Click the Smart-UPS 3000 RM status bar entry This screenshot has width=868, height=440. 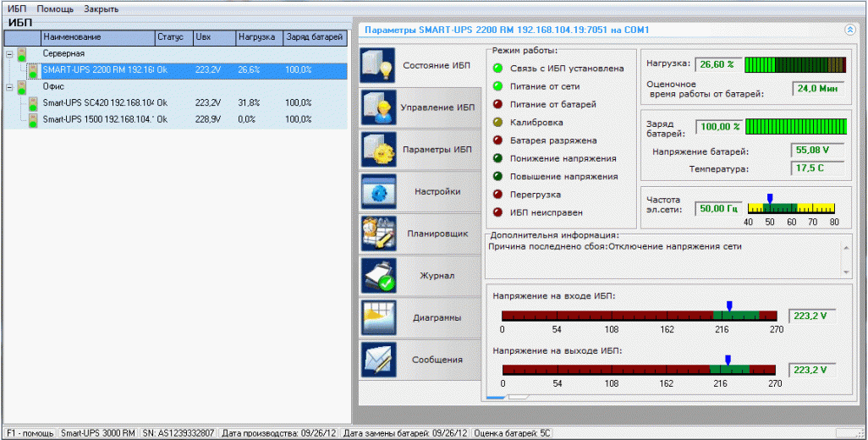(x=97, y=432)
